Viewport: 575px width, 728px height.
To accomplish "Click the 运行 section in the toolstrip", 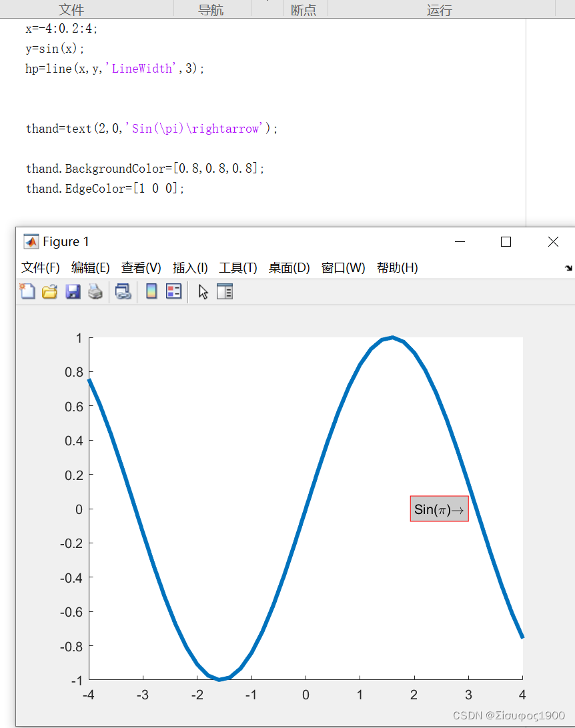I will 439,9.
